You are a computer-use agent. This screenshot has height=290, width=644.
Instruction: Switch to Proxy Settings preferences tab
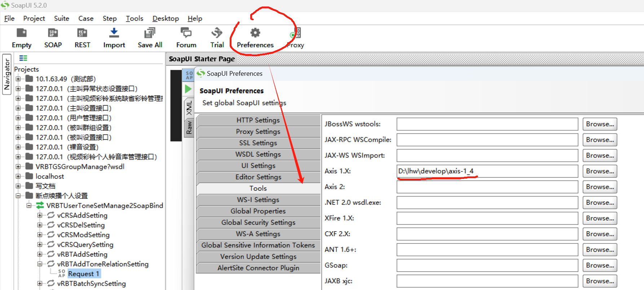(258, 132)
